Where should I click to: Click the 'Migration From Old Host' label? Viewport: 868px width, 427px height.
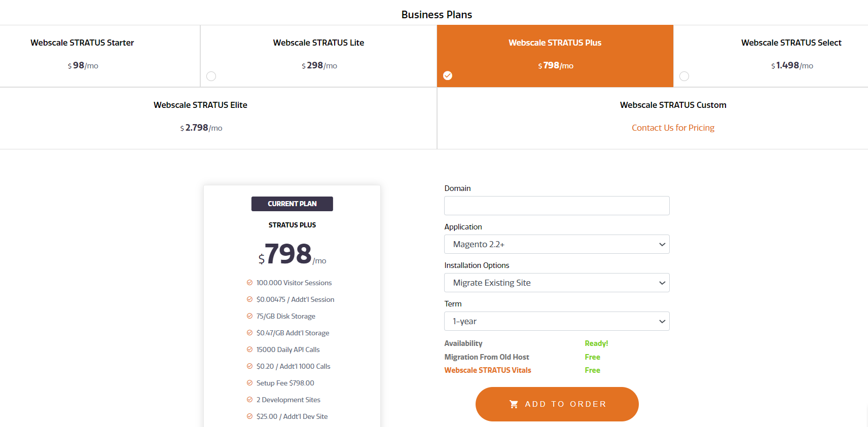click(x=487, y=357)
